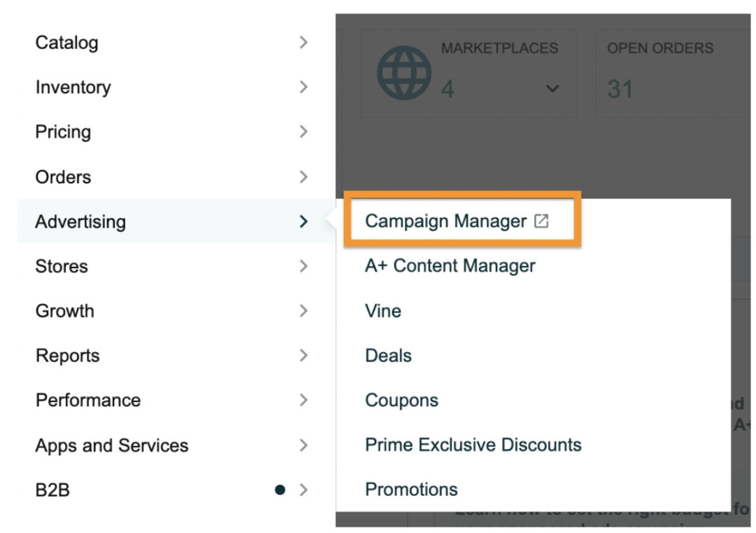Expand the Inventory submenu arrow
Image resolution: width=756 pixels, height=533 pixels.
303,88
